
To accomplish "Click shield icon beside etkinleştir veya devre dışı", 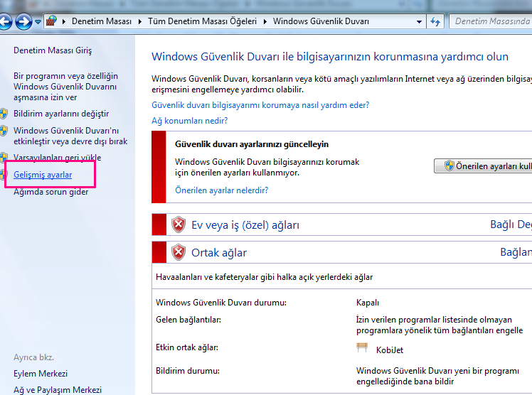I will (4, 131).
